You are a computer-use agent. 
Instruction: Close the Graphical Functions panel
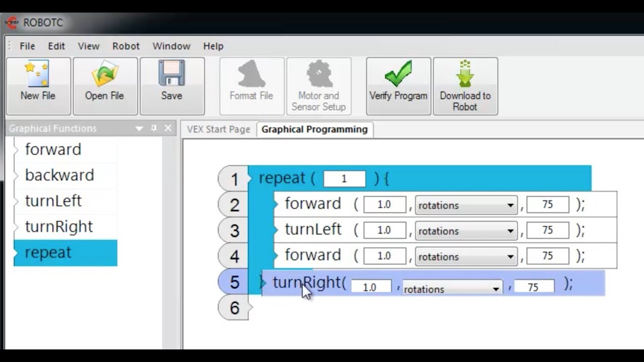point(168,129)
